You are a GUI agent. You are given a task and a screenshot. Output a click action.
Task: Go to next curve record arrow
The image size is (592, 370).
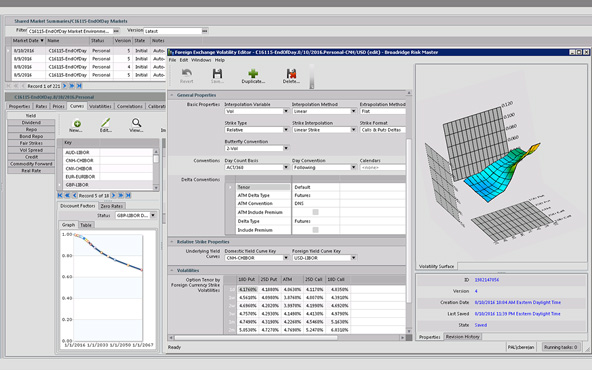tap(113, 196)
